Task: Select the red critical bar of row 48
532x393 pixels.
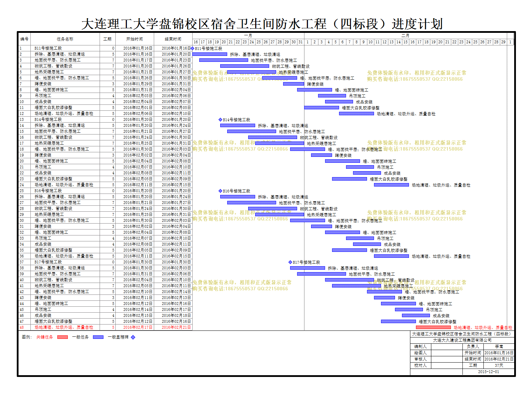Action: 433,327
